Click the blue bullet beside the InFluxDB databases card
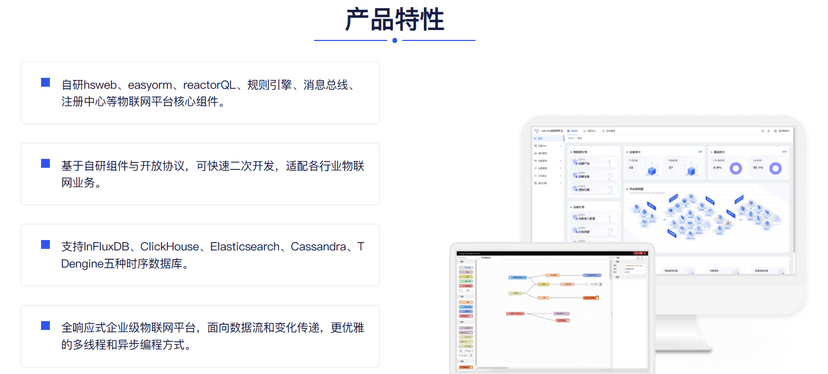The width and height of the screenshot is (828, 374). 45,245
